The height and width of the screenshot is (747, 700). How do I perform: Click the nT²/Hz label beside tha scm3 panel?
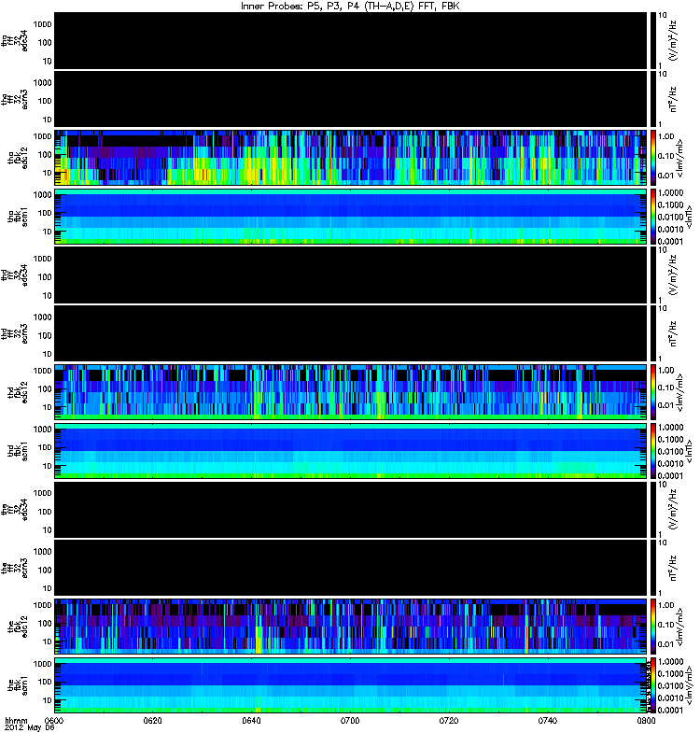point(672,99)
